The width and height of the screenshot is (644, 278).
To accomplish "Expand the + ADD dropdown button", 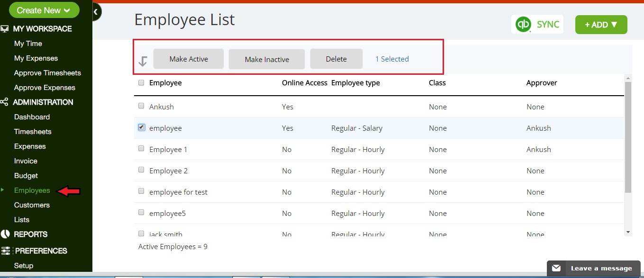I will 601,25.
